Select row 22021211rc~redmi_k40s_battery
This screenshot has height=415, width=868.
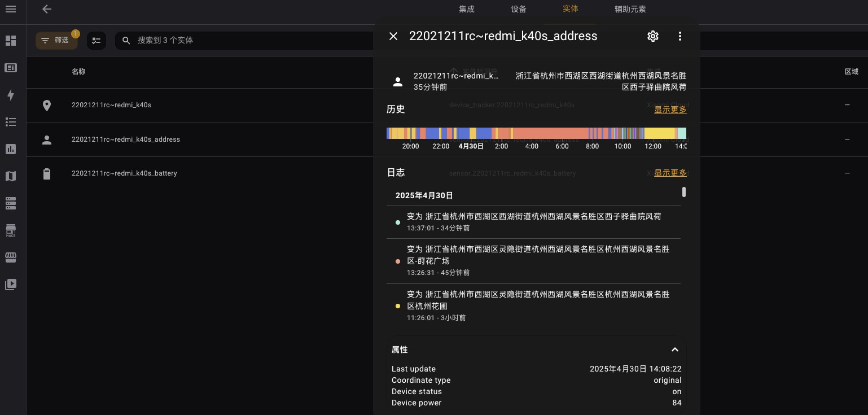pos(200,173)
